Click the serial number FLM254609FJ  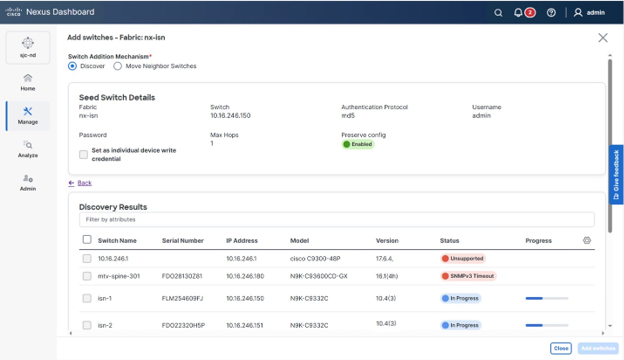pyautogui.click(x=182, y=298)
